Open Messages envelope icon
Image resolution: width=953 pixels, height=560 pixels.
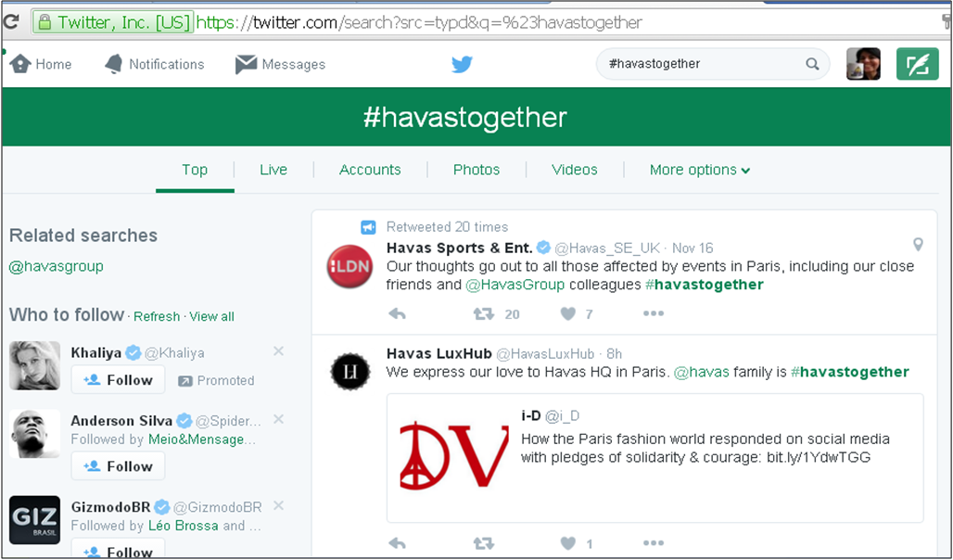(x=247, y=64)
